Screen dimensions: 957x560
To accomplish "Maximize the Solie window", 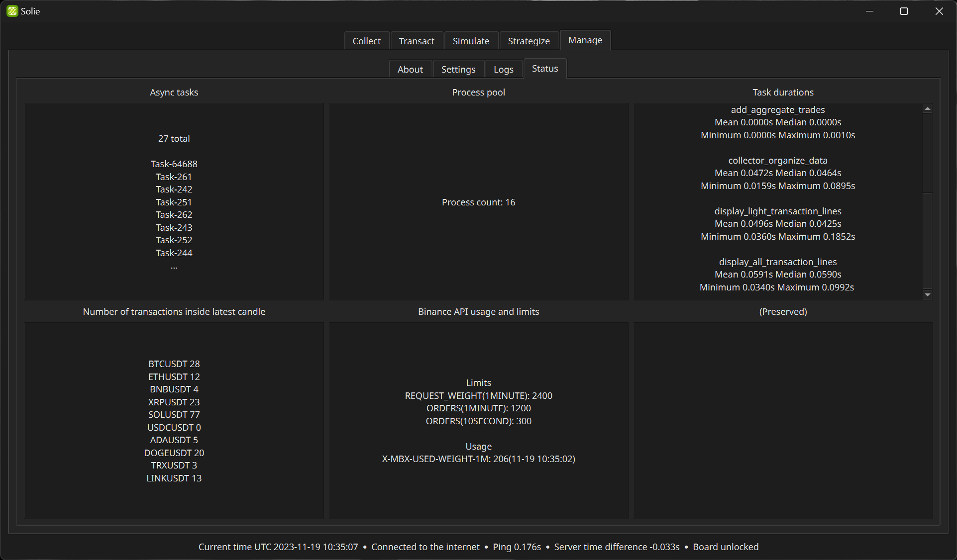I will click(904, 11).
